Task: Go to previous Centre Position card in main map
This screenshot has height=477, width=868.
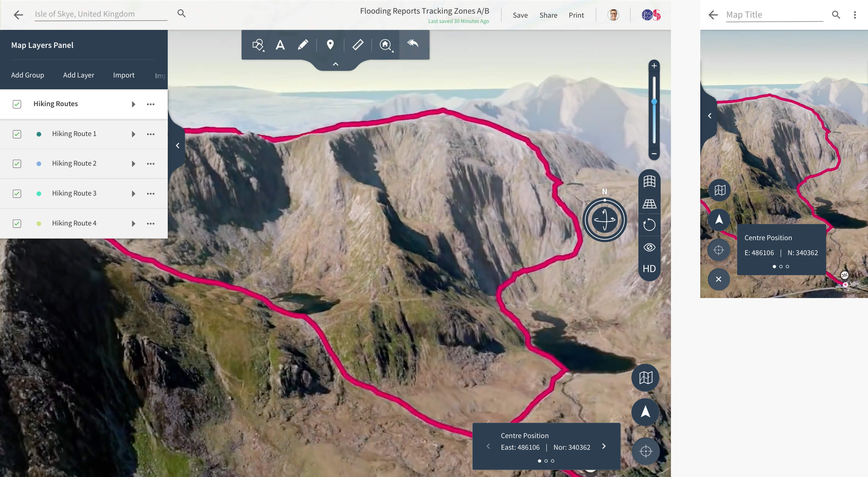Action: 488,446
